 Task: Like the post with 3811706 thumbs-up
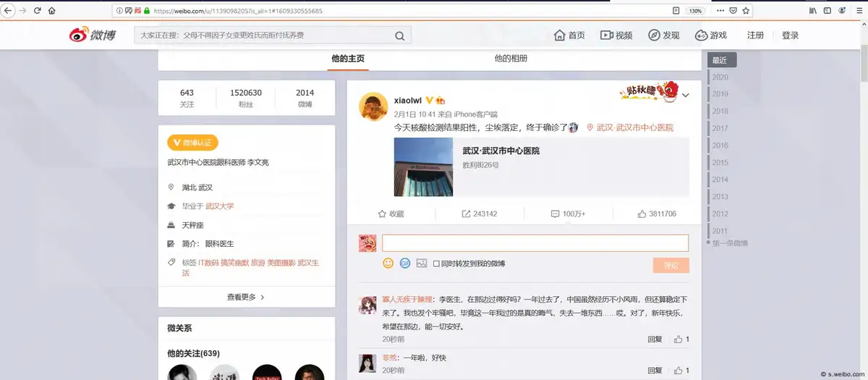[x=657, y=214]
